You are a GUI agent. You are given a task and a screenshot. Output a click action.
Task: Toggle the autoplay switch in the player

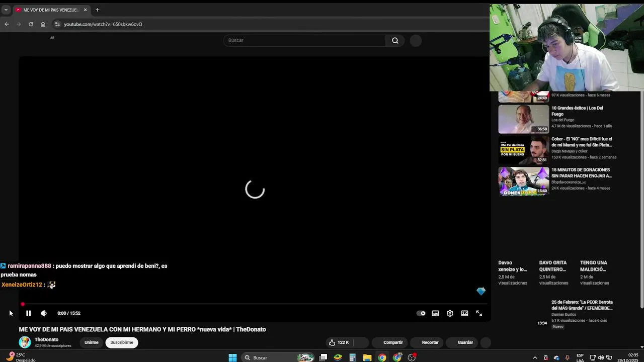click(x=421, y=313)
